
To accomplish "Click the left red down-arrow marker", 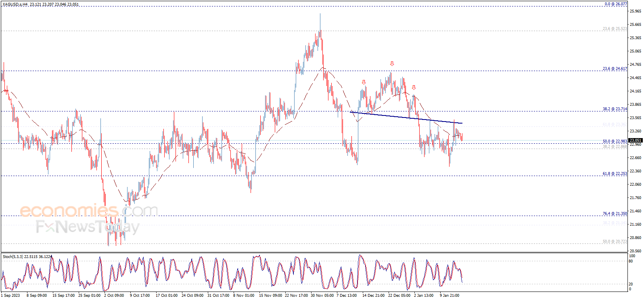I will point(364,82).
